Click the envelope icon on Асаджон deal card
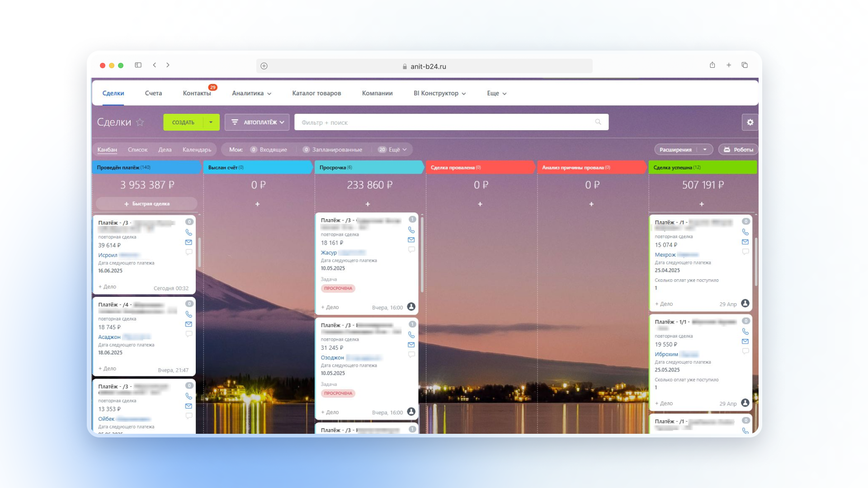The width and height of the screenshot is (868, 488). click(189, 324)
